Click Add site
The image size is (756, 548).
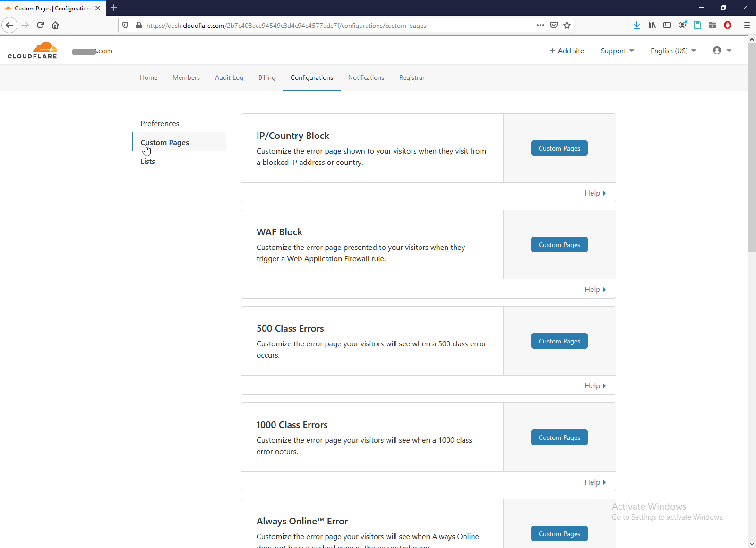[567, 51]
